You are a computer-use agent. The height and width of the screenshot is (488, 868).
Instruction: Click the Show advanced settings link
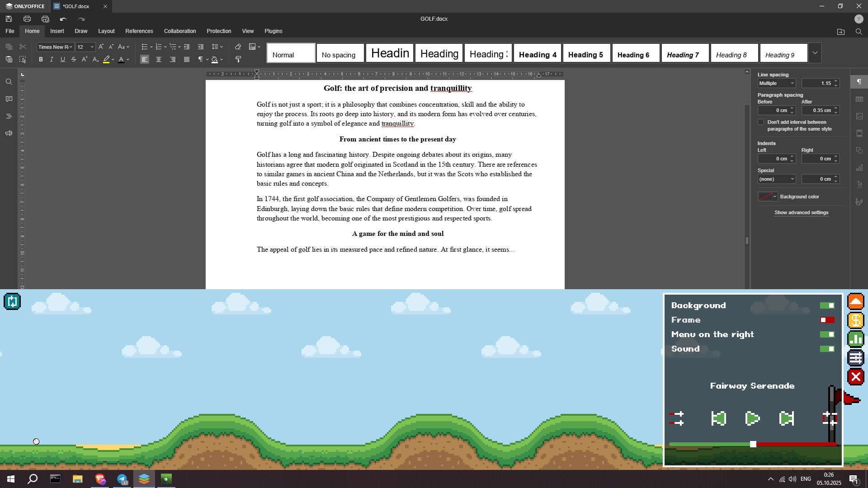[802, 212]
